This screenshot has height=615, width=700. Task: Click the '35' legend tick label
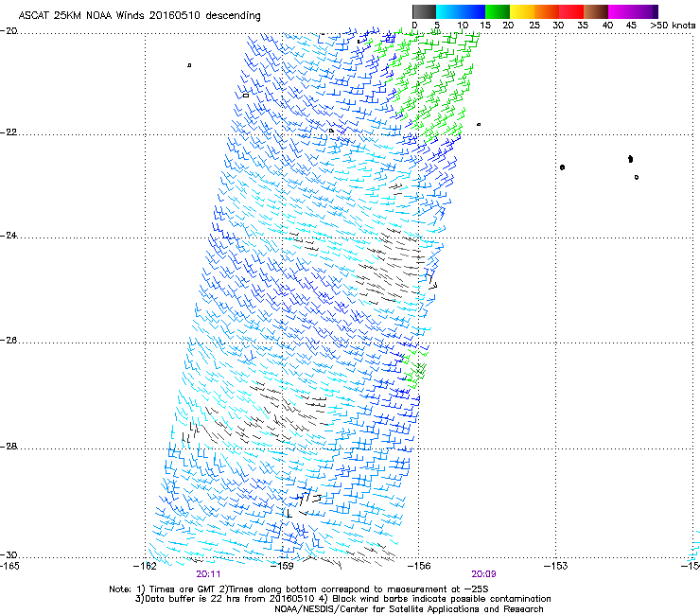pos(583,26)
